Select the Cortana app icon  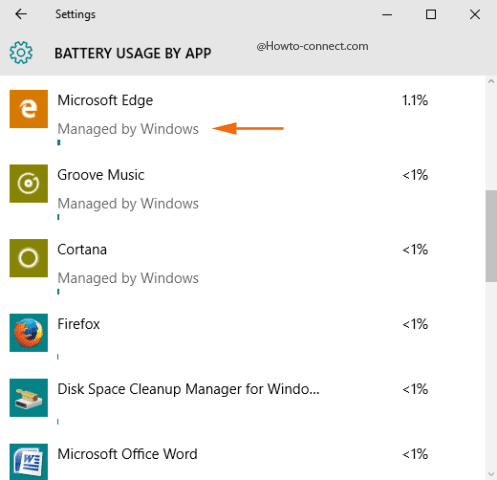29,258
